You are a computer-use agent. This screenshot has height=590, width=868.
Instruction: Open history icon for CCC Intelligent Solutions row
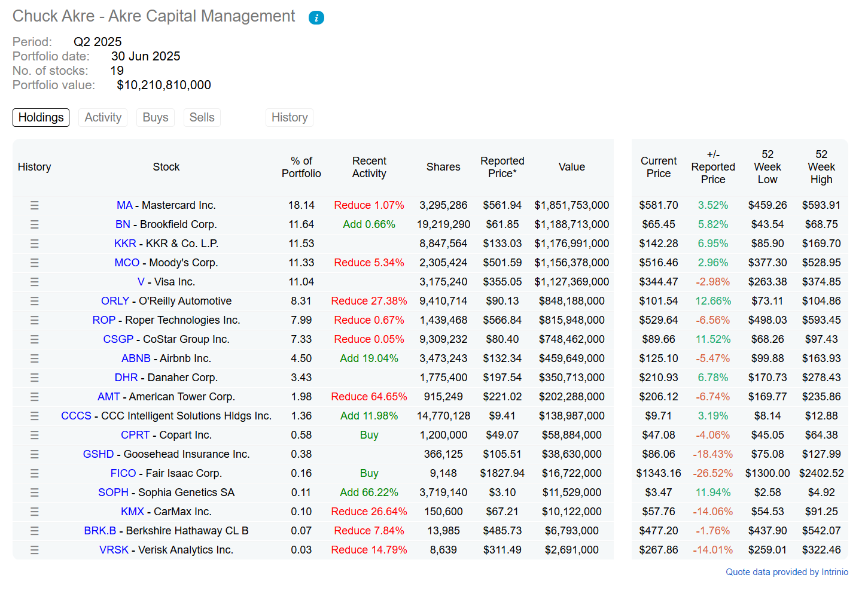click(35, 416)
